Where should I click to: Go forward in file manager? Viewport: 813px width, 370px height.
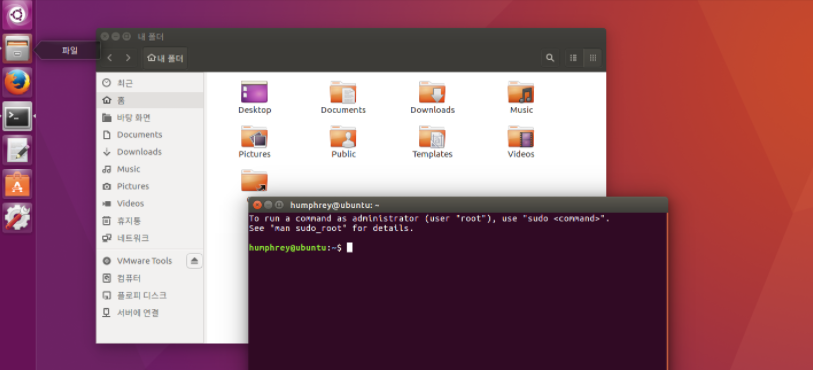128,58
